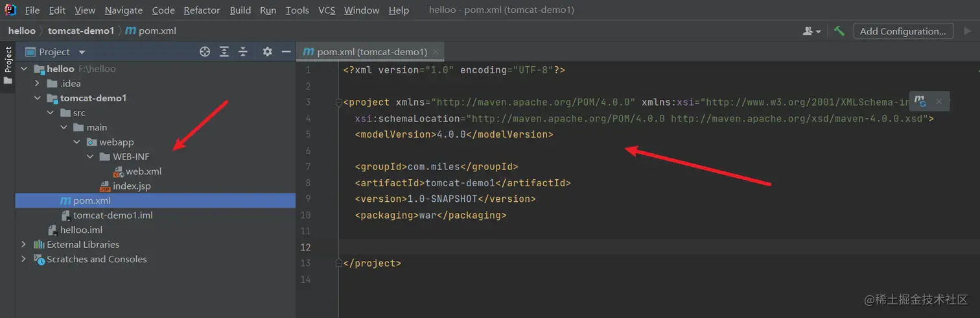
Task: Open the VCS menu
Action: (x=327, y=10)
